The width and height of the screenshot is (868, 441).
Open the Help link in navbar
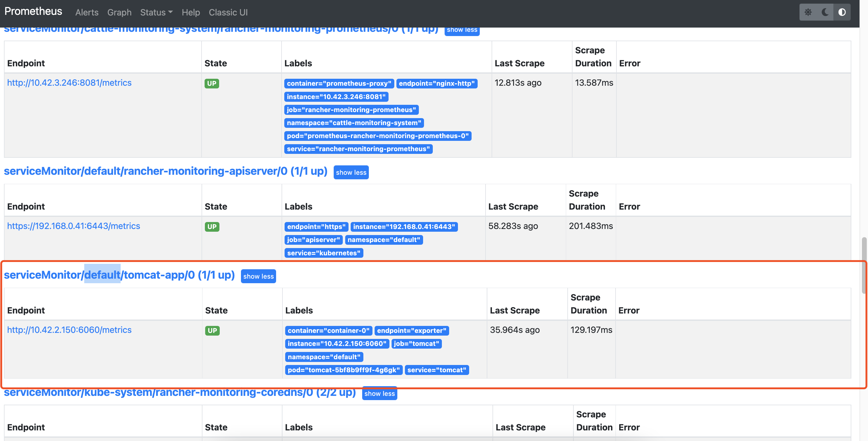[191, 12]
